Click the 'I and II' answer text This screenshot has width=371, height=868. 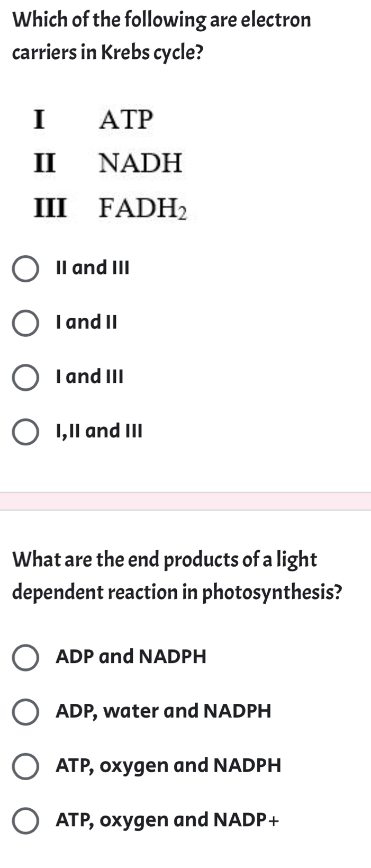[87, 324]
